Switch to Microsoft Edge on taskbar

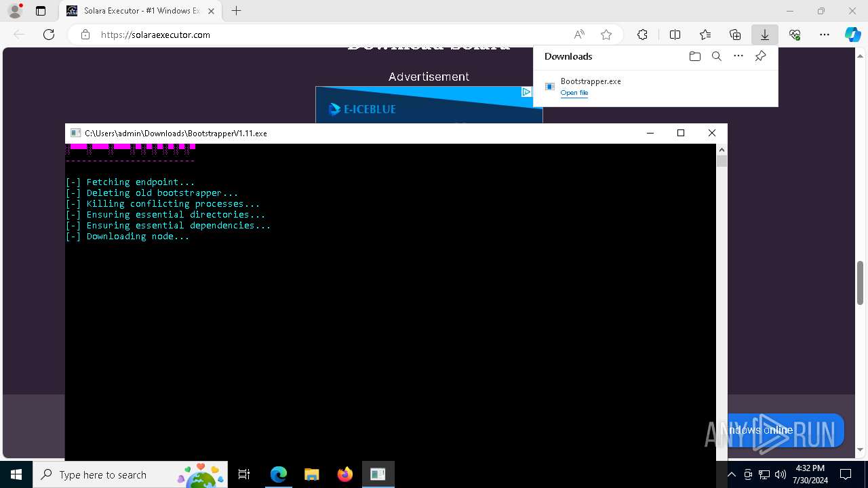coord(279,475)
